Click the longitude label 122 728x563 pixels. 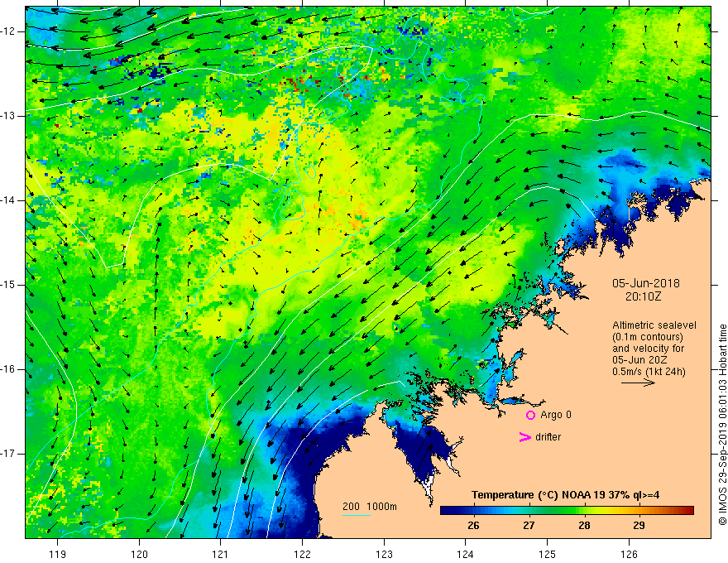pyautogui.click(x=302, y=554)
